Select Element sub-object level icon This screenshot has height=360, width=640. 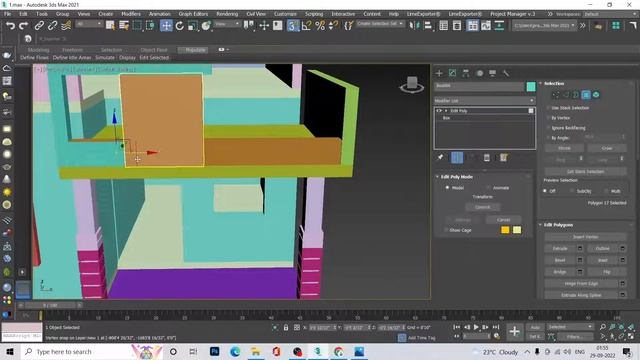pyautogui.click(x=596, y=95)
